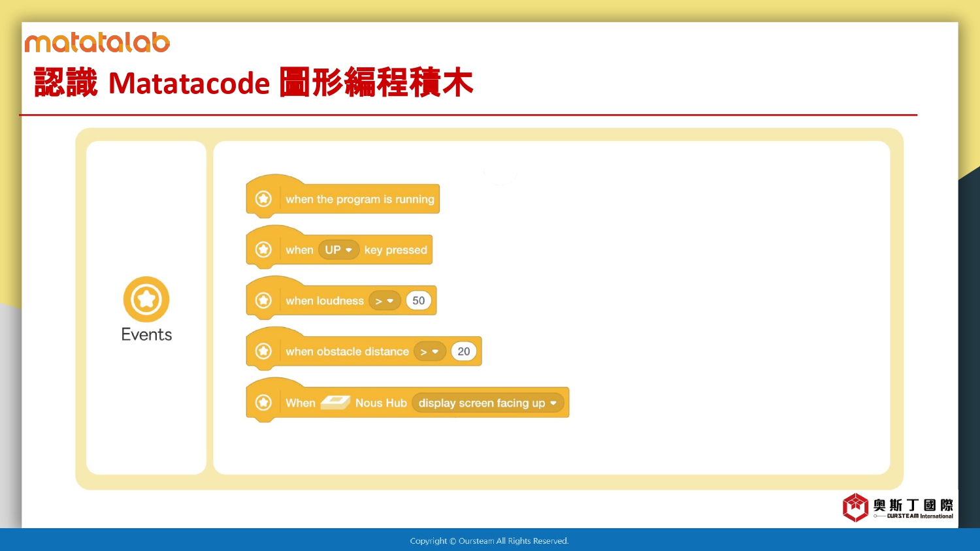Open the loudness comparison operator dropdown
This screenshot has height=551, width=980.
(384, 301)
